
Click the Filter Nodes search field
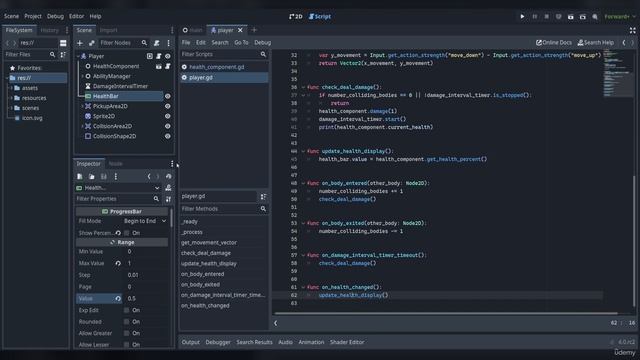(x=123, y=43)
